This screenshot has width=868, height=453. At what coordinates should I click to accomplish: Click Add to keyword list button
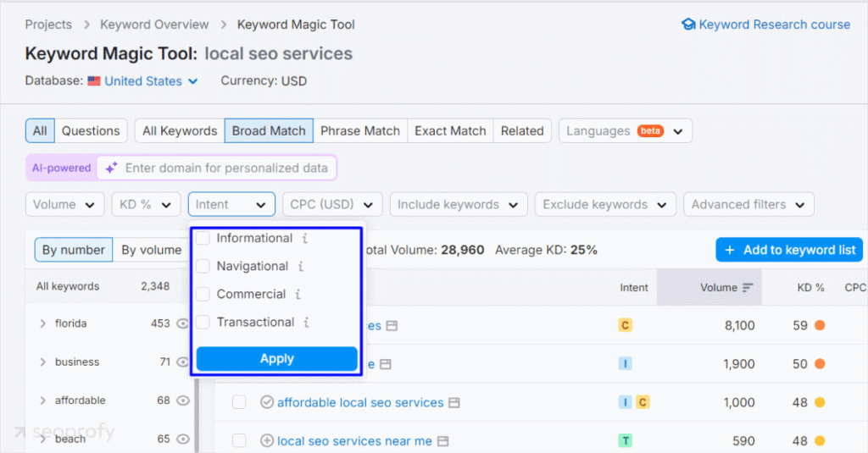point(789,250)
